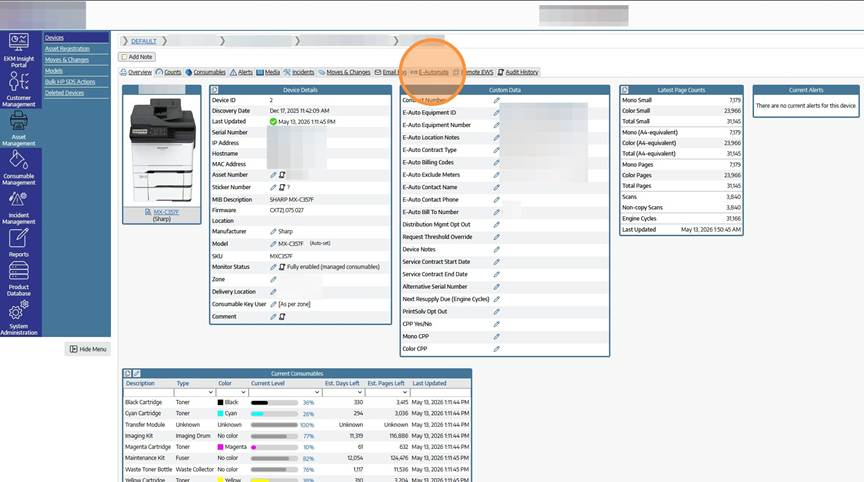Open the Est. Days Left filter dropdown
The width and height of the screenshot is (864, 482).
(343, 392)
